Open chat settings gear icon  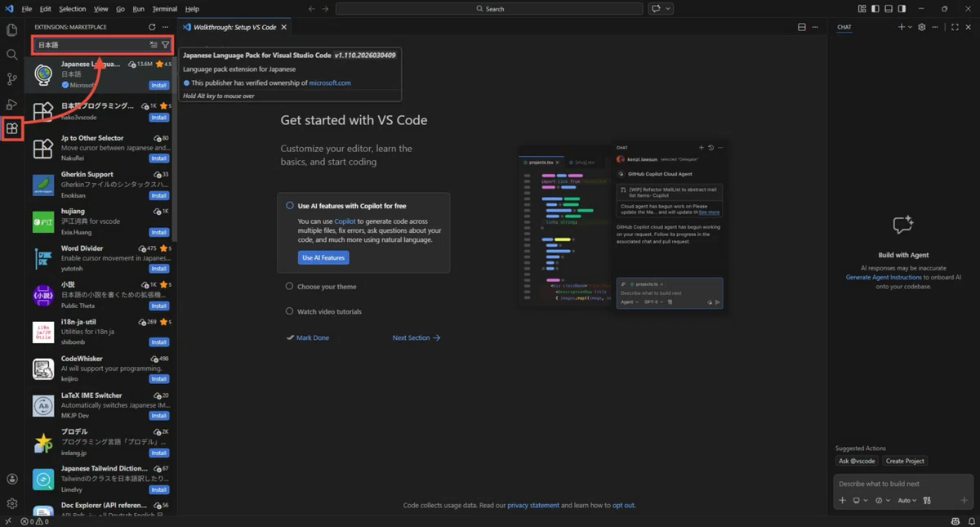pos(922,27)
